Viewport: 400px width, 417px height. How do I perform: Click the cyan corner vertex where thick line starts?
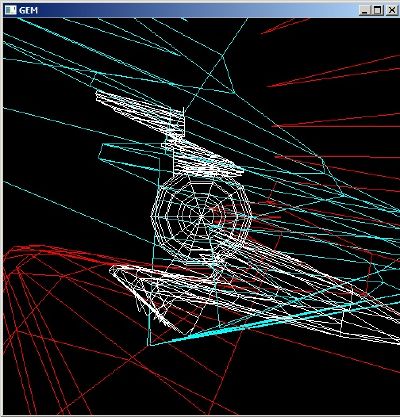pos(150,345)
